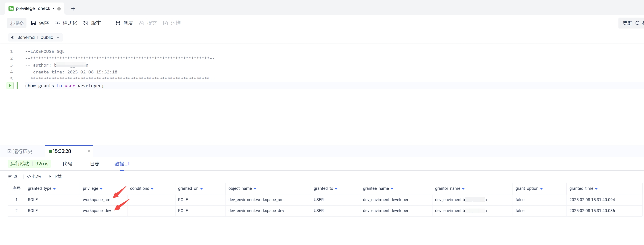Expand the granted_time column sort dropdown

point(596,189)
